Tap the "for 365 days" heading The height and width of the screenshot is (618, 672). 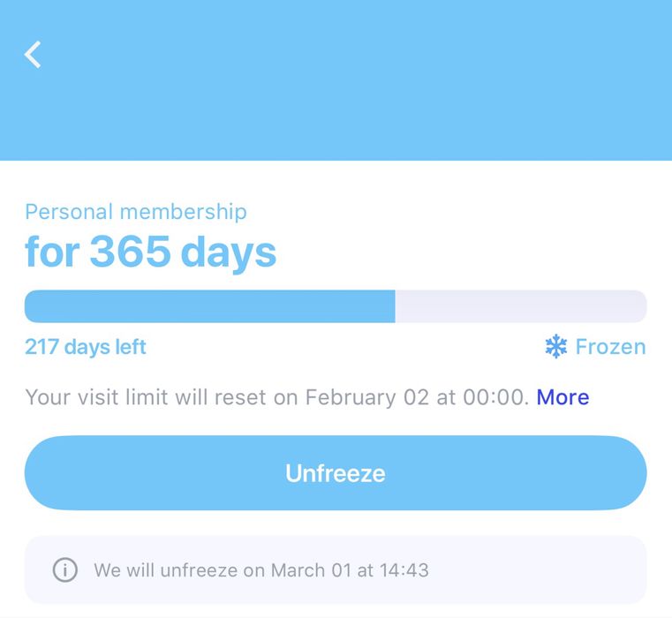coord(150,252)
